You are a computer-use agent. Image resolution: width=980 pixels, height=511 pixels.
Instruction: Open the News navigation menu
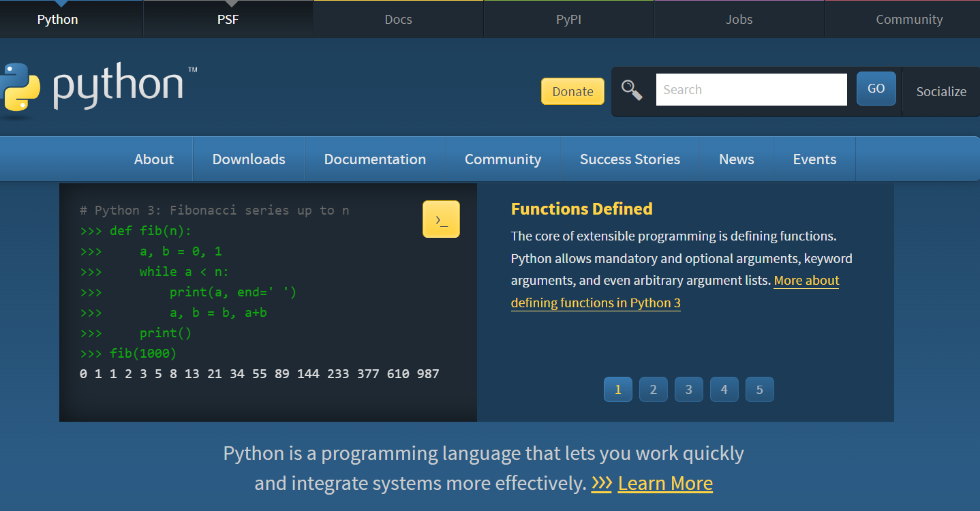click(737, 159)
